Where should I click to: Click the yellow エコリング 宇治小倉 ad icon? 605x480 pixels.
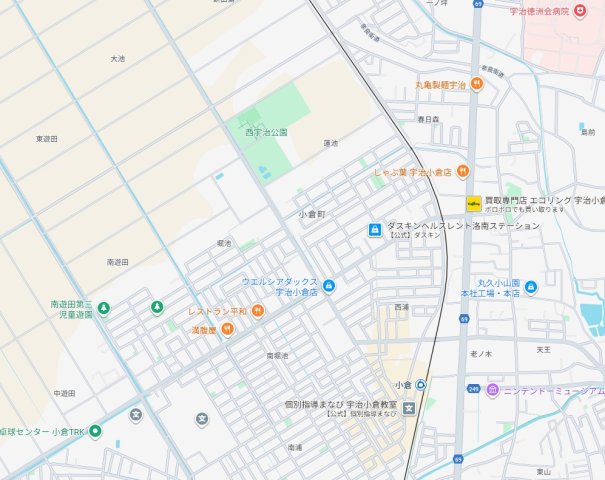(x=473, y=204)
